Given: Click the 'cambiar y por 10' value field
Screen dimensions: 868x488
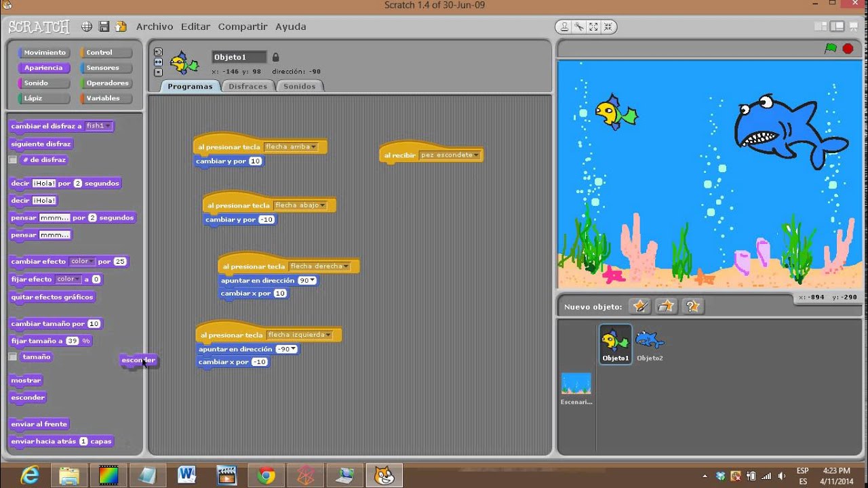Looking at the screenshot, I should point(255,161).
